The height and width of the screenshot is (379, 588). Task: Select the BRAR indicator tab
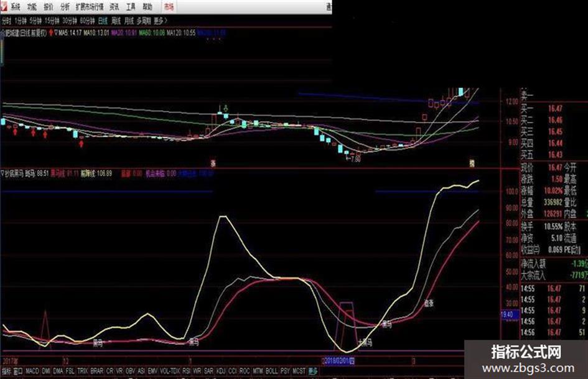(96, 371)
